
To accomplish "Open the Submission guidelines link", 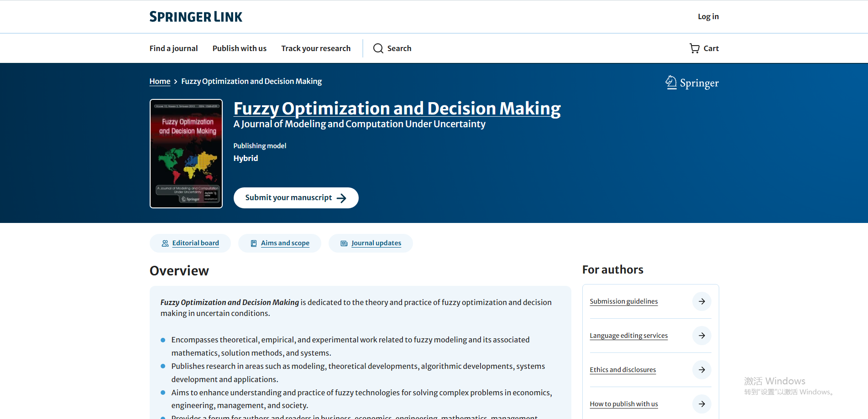I will click(624, 301).
